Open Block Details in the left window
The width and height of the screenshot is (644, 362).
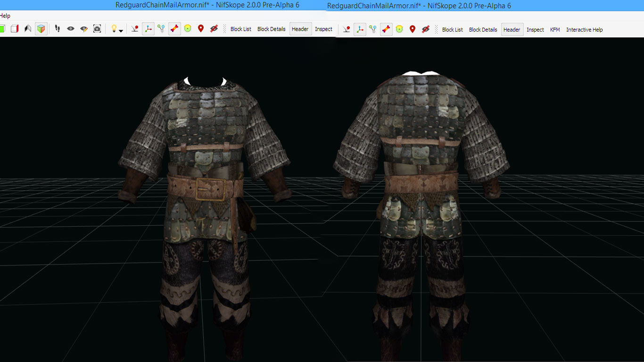click(x=271, y=29)
